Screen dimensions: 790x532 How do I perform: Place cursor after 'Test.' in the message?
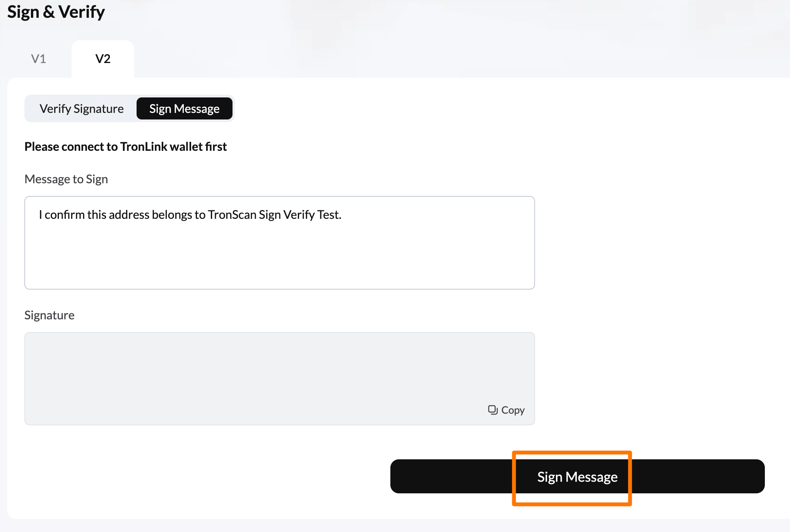click(342, 215)
